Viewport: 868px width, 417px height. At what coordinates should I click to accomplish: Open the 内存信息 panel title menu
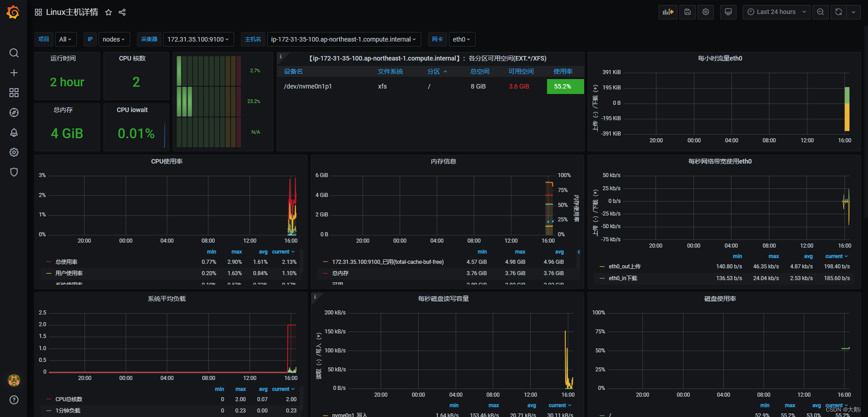coord(443,161)
